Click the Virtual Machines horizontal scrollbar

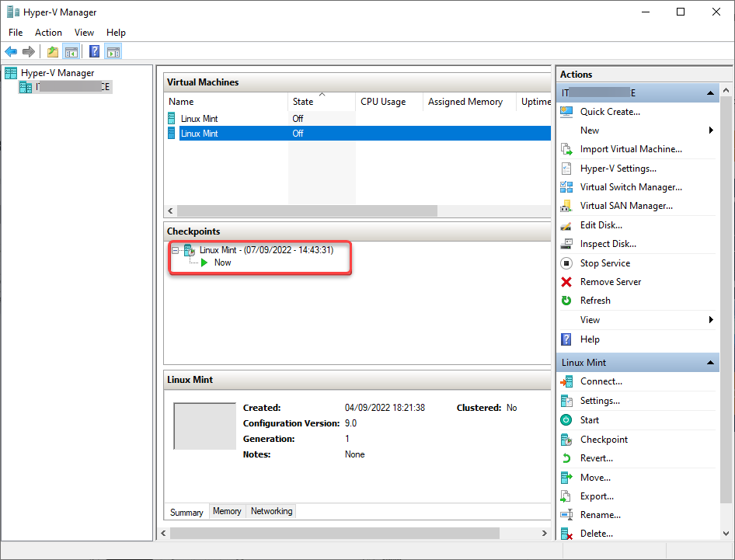307,211
